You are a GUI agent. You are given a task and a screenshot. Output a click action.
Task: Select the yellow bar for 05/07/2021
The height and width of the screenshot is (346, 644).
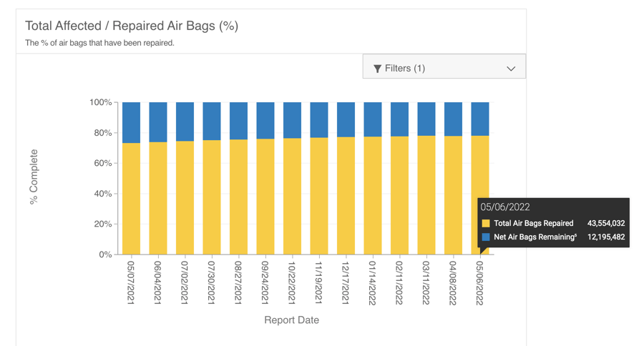click(132, 199)
